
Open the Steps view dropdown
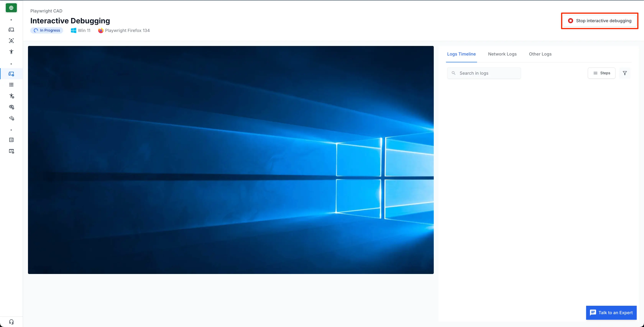[x=601, y=73]
